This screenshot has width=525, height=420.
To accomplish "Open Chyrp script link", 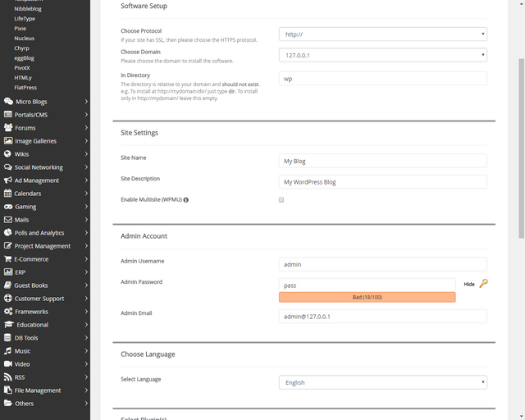I will coord(21,48).
